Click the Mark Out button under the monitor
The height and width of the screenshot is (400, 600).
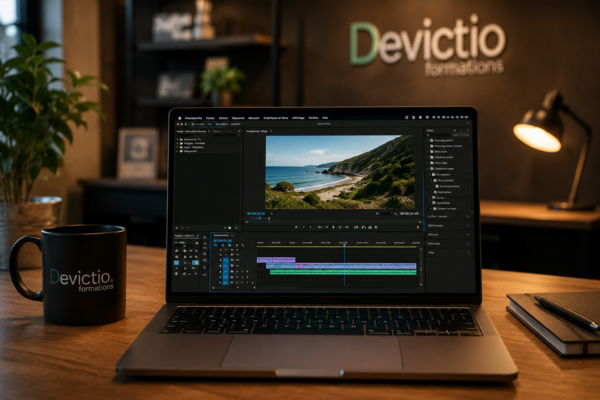pos(311,227)
